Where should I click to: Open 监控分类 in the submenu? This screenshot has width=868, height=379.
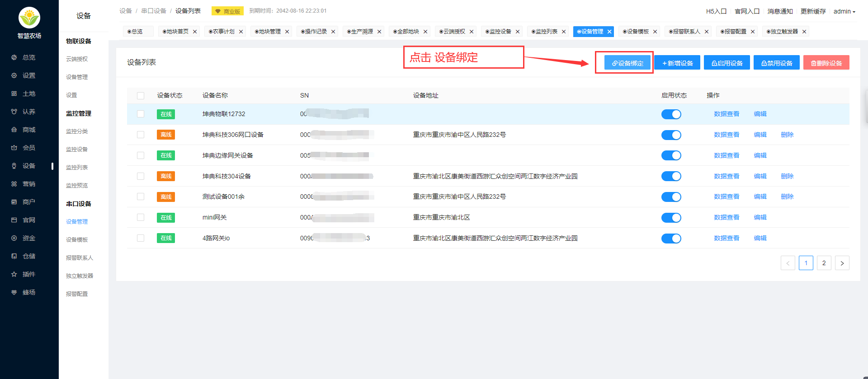[x=77, y=131]
